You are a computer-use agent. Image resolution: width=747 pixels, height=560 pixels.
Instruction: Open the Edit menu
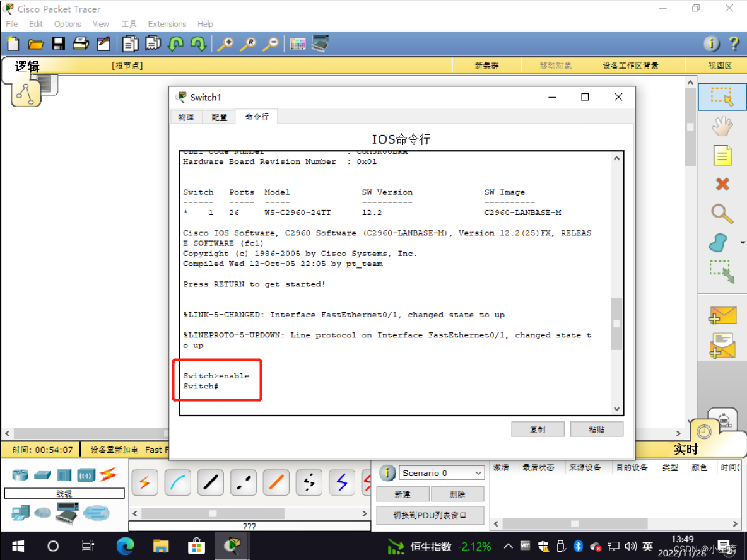click(36, 24)
